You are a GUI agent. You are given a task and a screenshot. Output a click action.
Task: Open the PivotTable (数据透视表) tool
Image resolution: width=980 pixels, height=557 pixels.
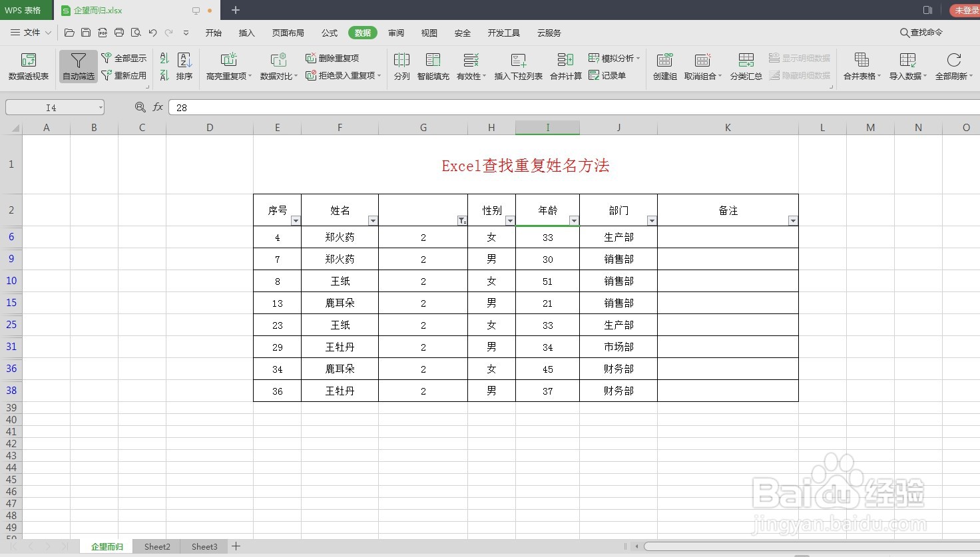tap(29, 67)
